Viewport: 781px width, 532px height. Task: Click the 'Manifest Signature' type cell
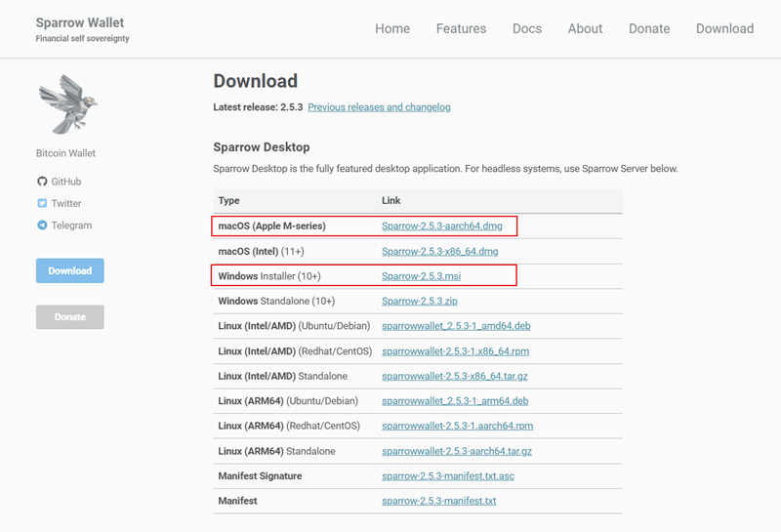[260, 476]
